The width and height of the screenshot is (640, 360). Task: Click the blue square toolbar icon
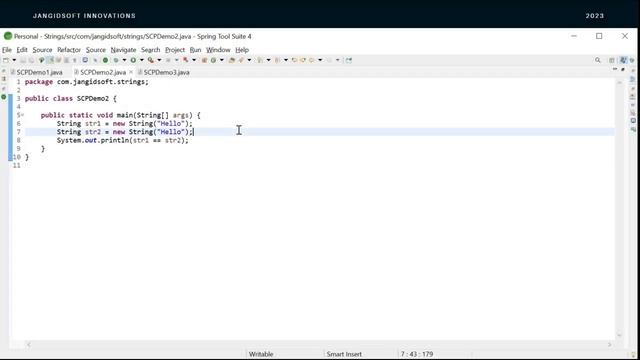point(85,60)
